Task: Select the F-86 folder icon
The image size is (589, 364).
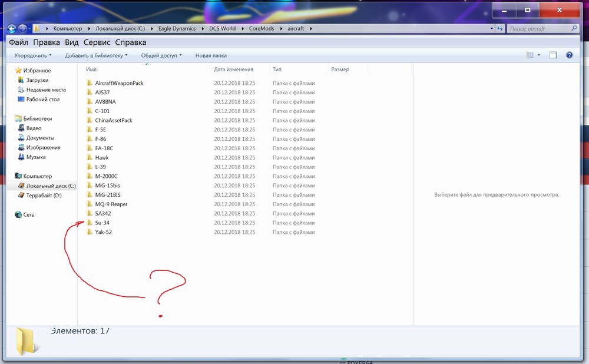Action: 90,139
